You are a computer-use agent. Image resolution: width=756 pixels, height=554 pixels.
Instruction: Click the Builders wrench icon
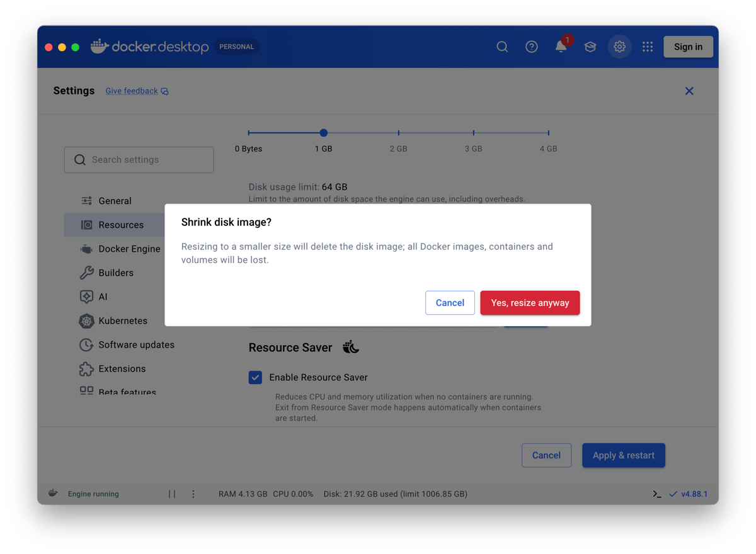(86, 273)
